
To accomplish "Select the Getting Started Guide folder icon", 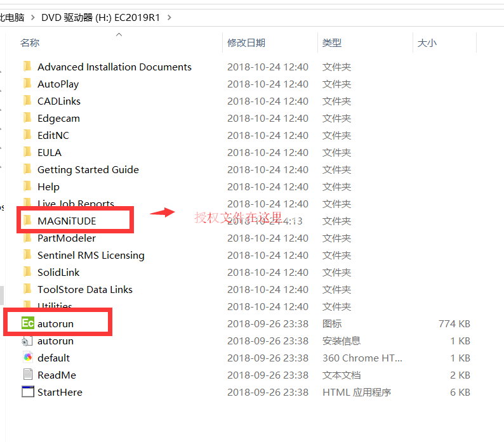I will click(x=28, y=169).
